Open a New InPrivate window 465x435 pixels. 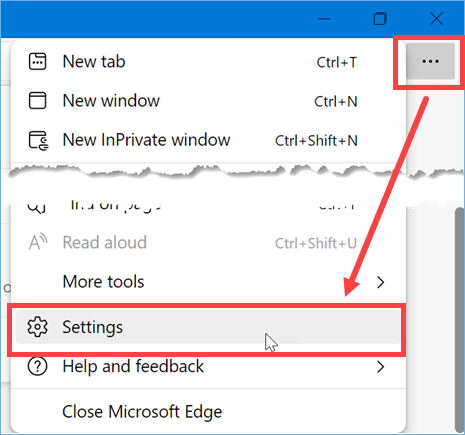click(x=208, y=140)
